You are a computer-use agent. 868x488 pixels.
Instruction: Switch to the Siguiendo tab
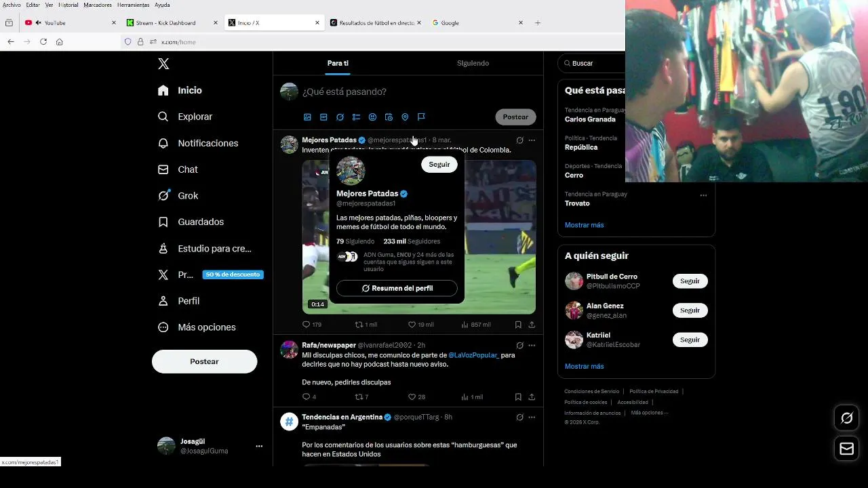click(x=473, y=63)
